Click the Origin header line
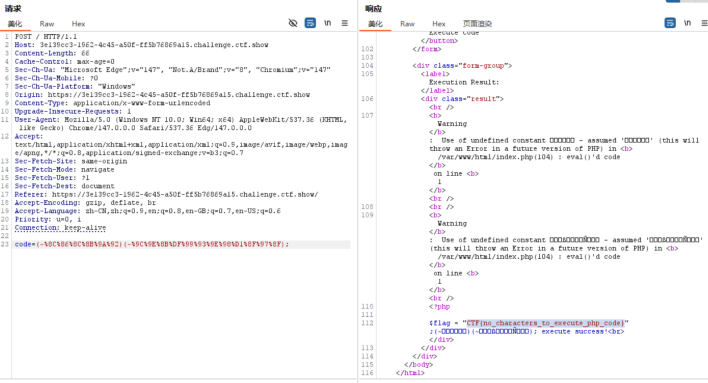This screenshot has height=383, width=708. (162, 95)
